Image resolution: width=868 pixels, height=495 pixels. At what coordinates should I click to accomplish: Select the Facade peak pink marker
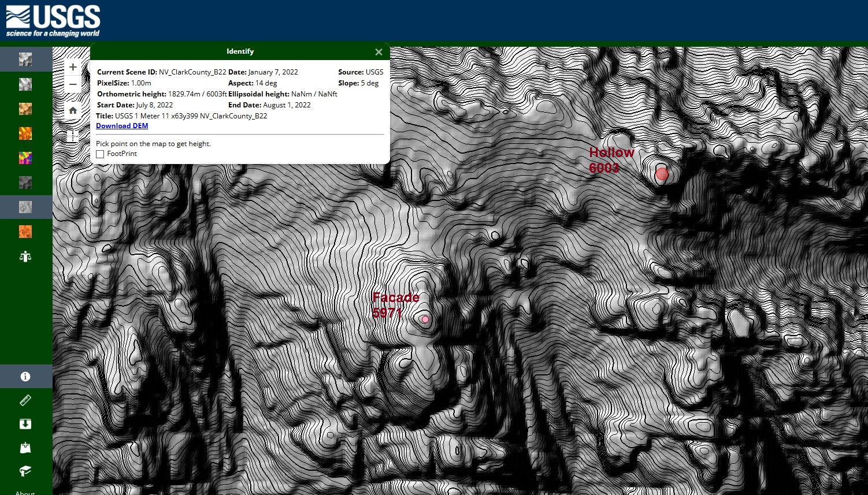coord(425,319)
